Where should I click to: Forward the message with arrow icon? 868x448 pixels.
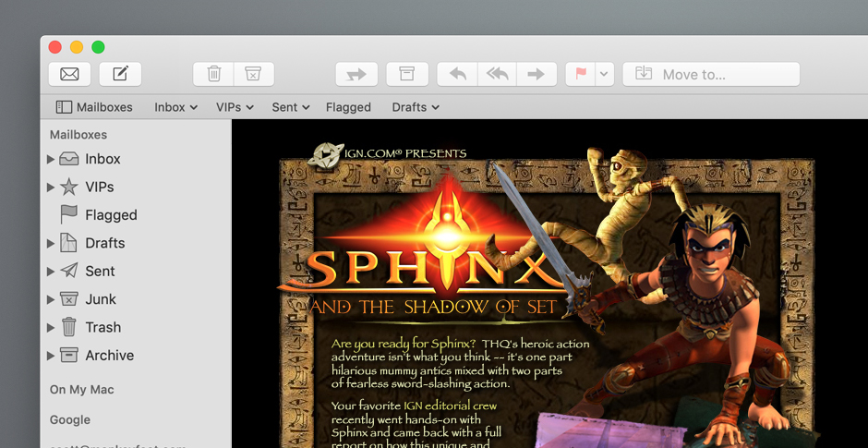536,74
